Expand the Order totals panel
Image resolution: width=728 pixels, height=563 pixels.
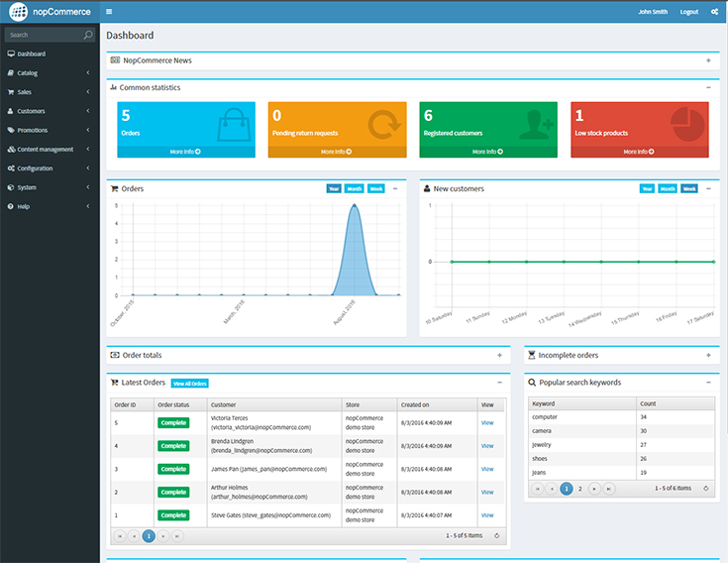pos(499,355)
